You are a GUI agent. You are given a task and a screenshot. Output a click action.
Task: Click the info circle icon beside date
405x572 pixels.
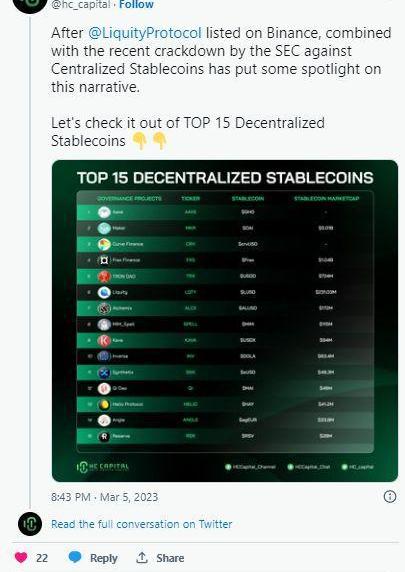click(x=390, y=496)
